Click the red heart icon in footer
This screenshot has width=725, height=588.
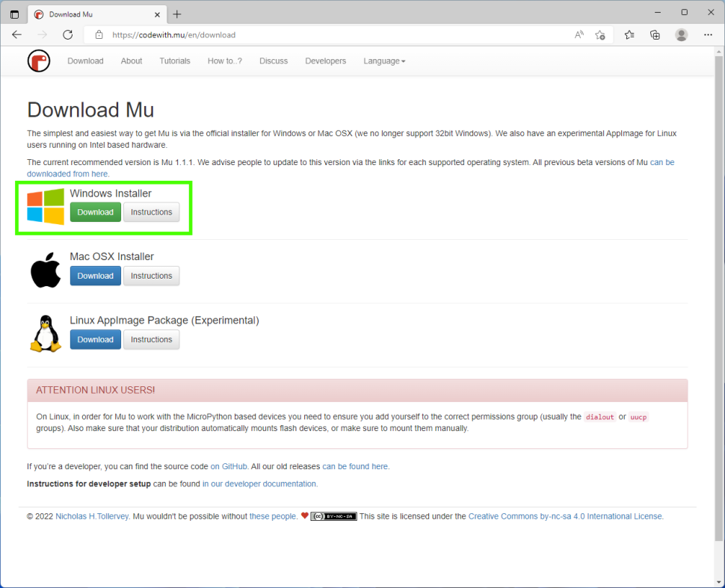305,516
